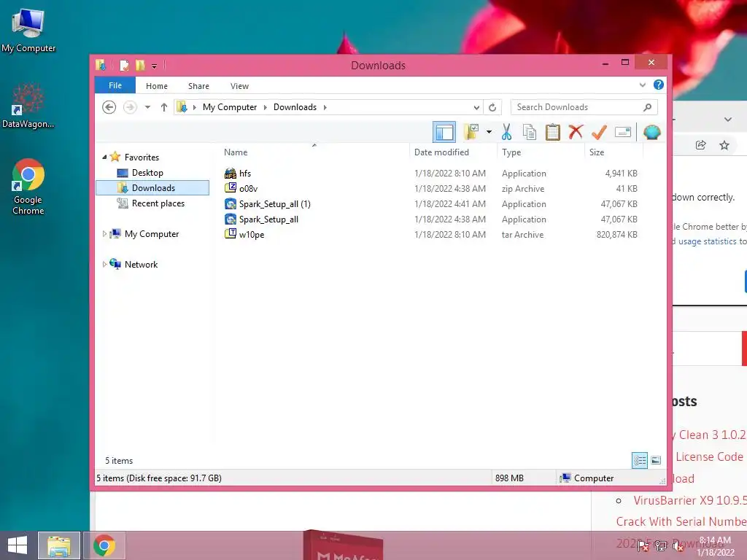Open the dropdown arrow beside folder options icon
This screenshot has height=560, width=747.
[x=489, y=132]
